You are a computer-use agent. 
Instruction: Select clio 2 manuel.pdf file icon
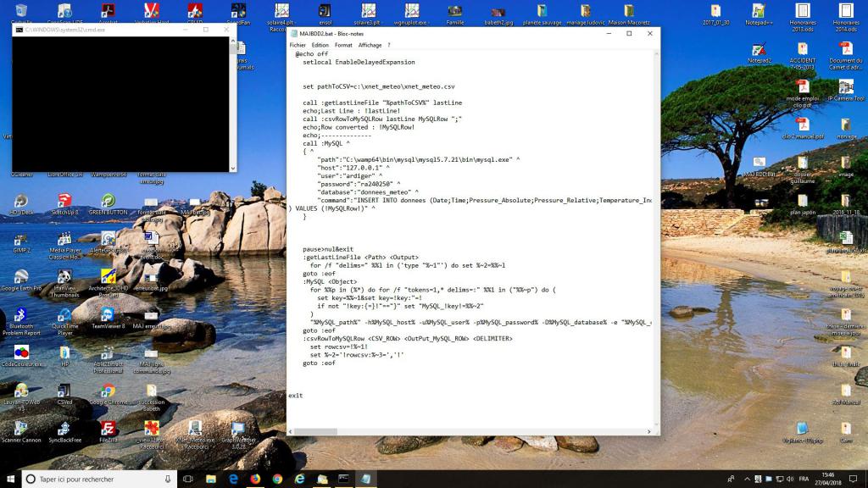click(x=803, y=129)
